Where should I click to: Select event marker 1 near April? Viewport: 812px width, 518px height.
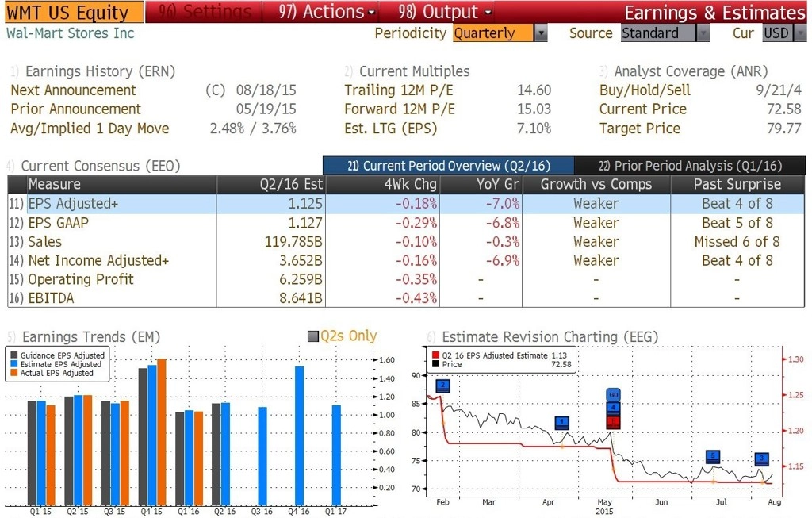tap(562, 423)
